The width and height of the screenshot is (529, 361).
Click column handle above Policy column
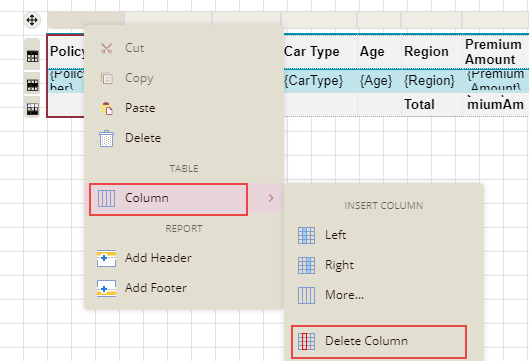pyautogui.click(x=86, y=20)
